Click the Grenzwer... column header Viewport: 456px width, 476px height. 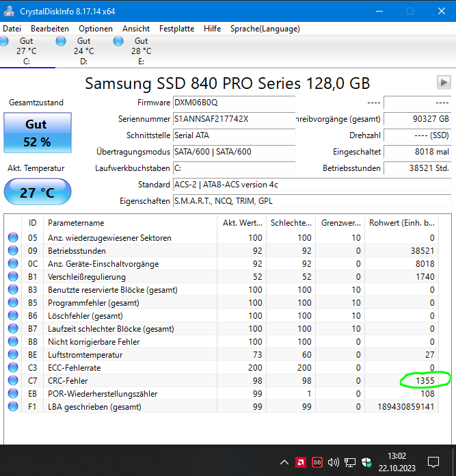tap(340, 223)
